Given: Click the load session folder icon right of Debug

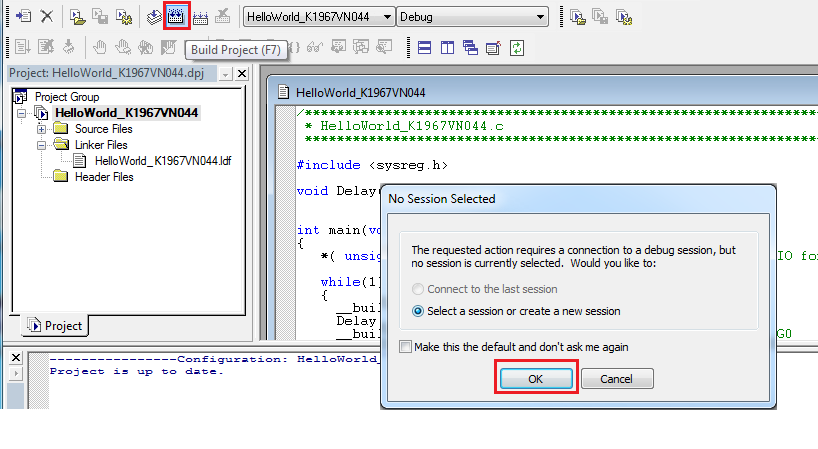Looking at the screenshot, I should (x=578, y=17).
